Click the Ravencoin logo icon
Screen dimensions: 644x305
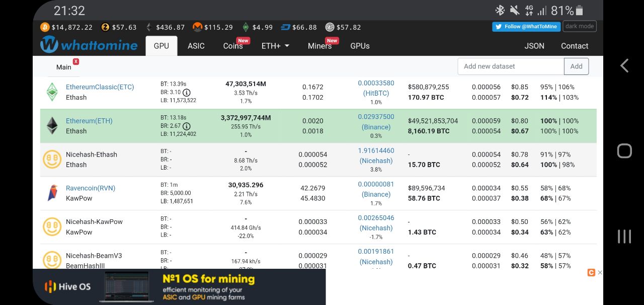click(52, 193)
